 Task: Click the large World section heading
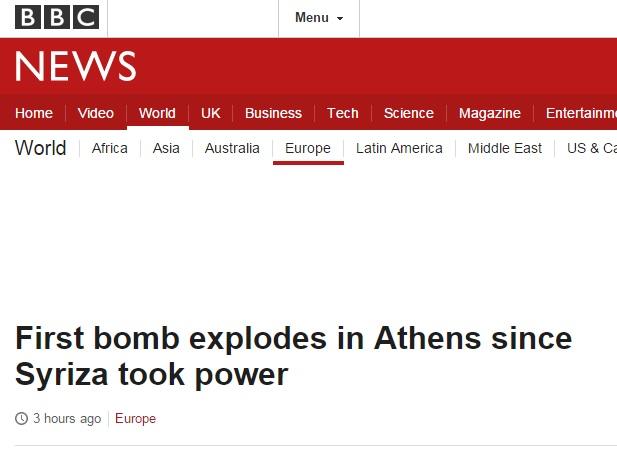click(41, 148)
